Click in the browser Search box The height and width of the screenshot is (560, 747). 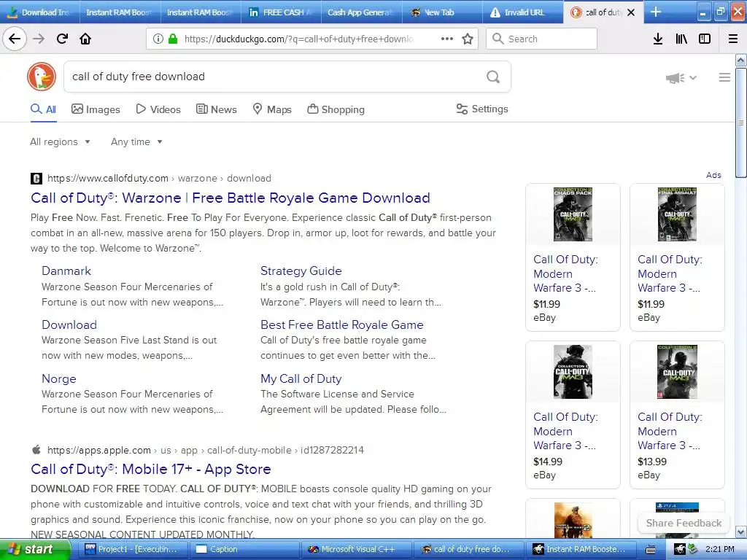541,39
